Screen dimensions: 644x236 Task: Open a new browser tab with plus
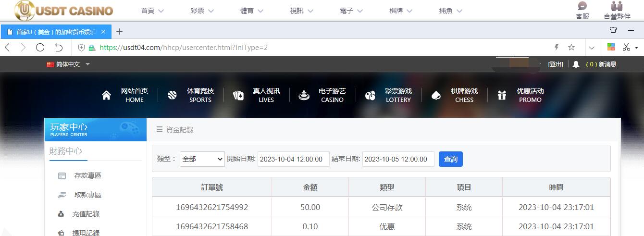click(120, 31)
